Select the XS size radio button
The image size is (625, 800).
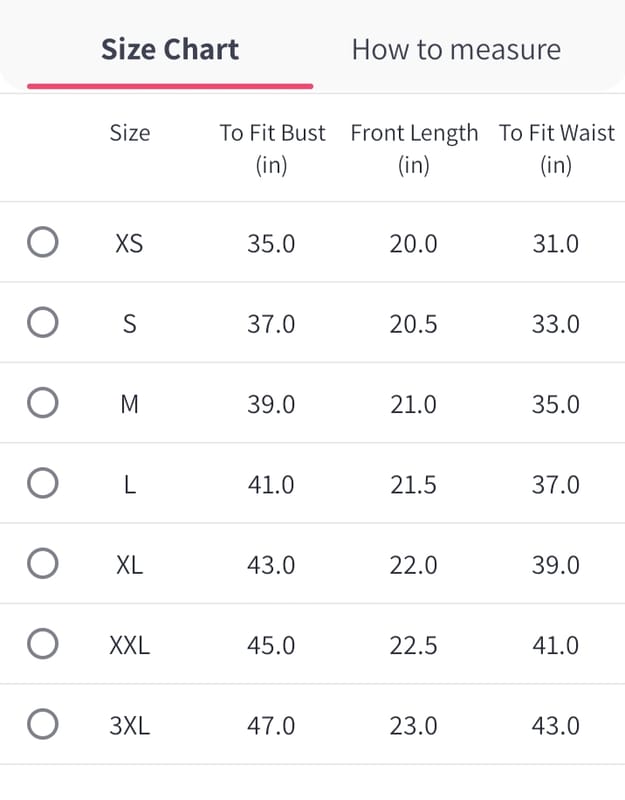tap(42, 243)
